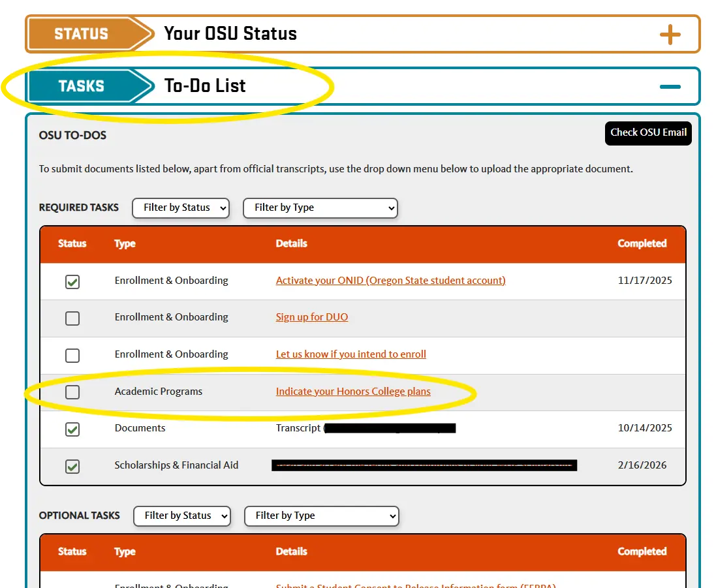The width and height of the screenshot is (716, 588).
Task: Toggle the Transcript document checkbox
Action: [x=72, y=429]
